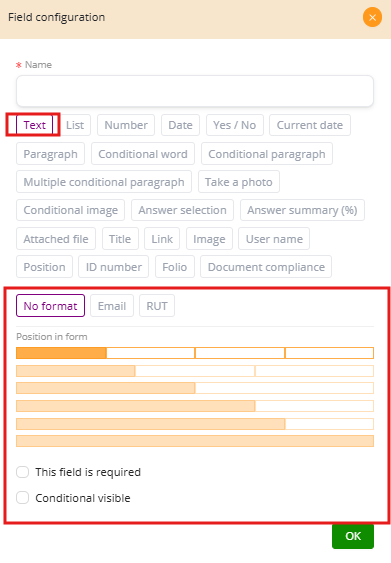Select first quarter position segment
Image resolution: width=391 pixels, height=563 pixels.
[61, 353]
